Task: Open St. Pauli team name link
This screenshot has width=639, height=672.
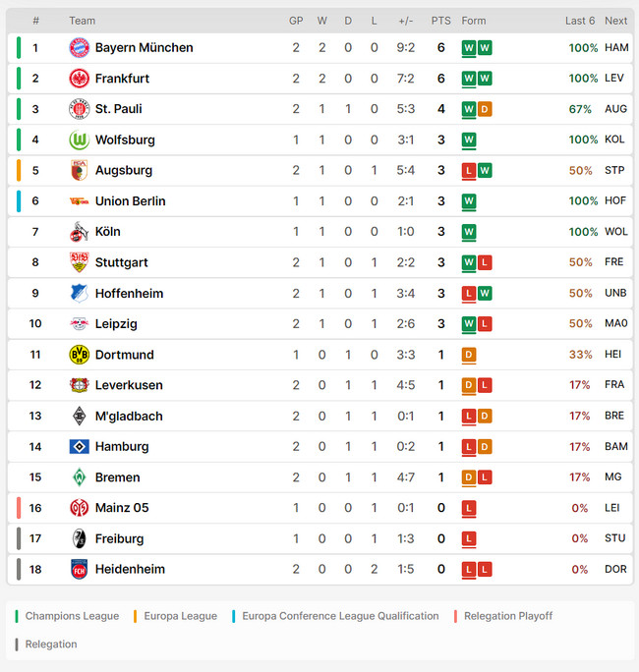Action: (x=118, y=109)
